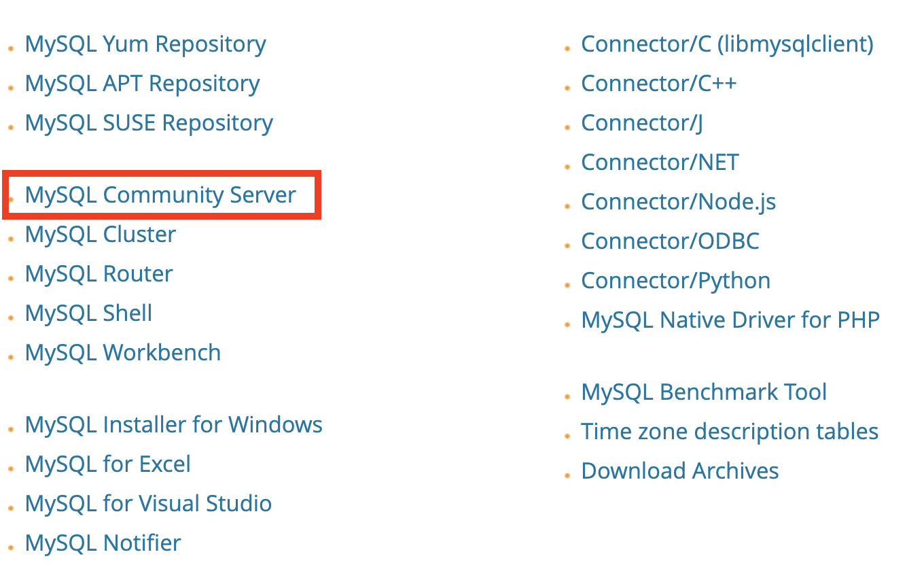Click the MySQL Cluster link
This screenshot has height=582, width=924.
(x=99, y=234)
